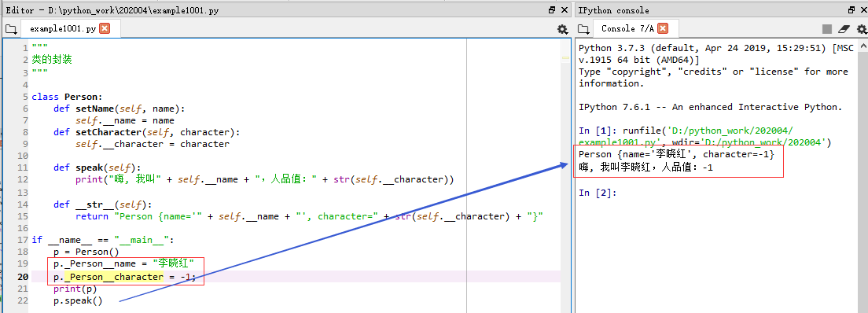The height and width of the screenshot is (313, 868).
Task: Close the example1001.py tab
Action: tap(105, 28)
